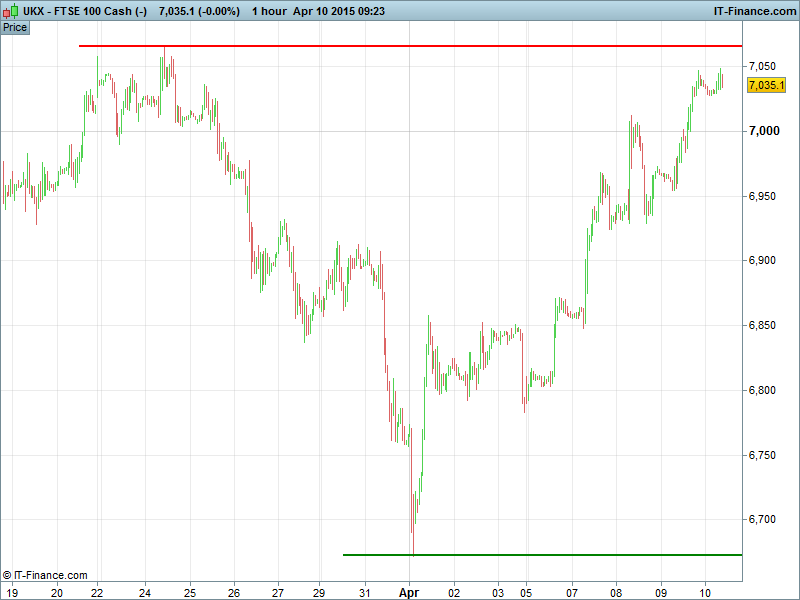Viewport: 800px width, 600px height.
Task: Select the Price panel tab
Action: pos(15,27)
